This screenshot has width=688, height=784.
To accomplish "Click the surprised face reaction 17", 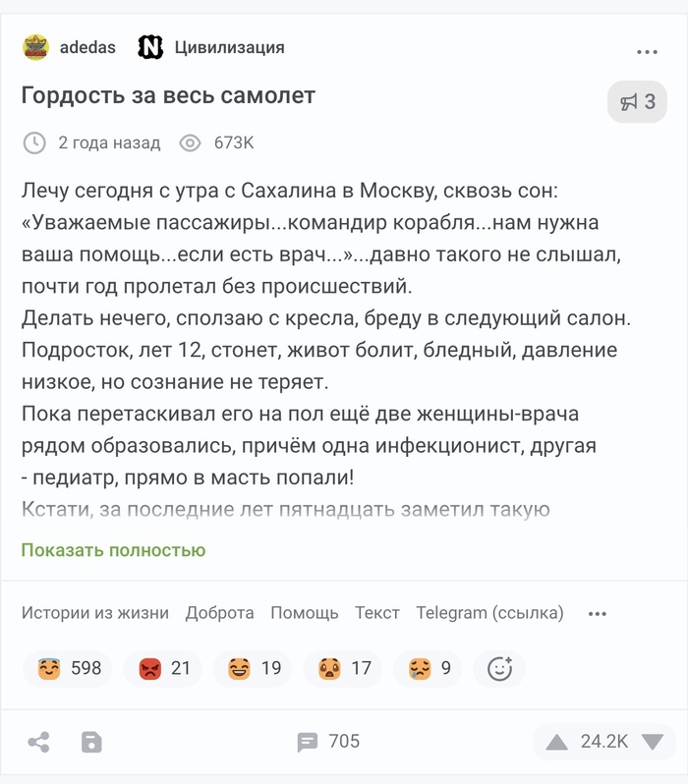I will click(x=343, y=668).
